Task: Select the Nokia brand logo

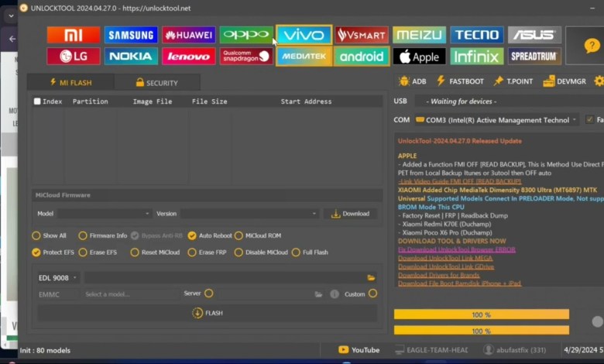Action: 131,57
